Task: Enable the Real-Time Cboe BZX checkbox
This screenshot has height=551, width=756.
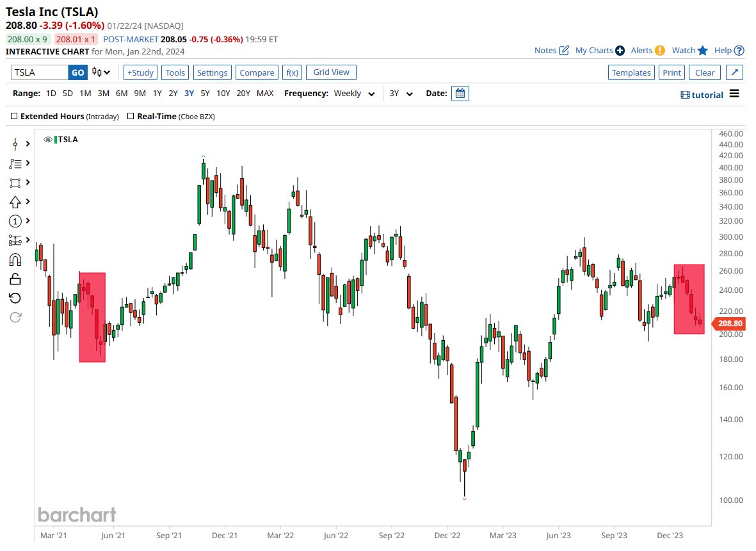Action: tap(130, 116)
